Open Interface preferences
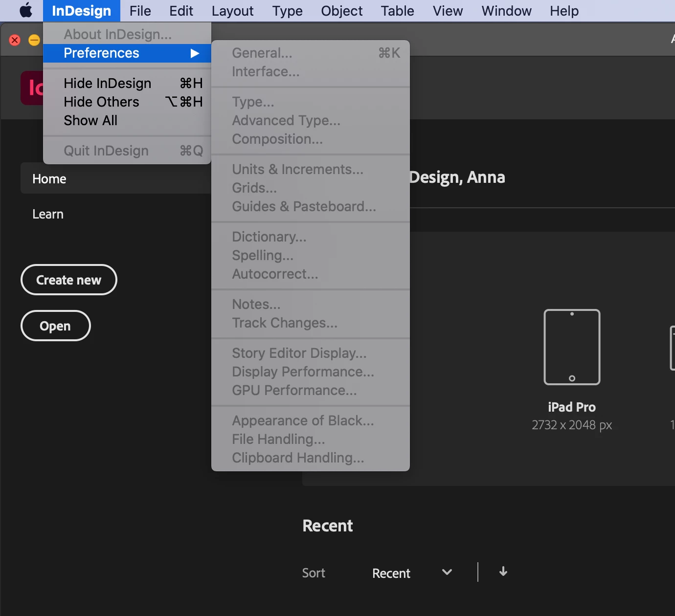The image size is (675, 616). pyautogui.click(x=311, y=71)
